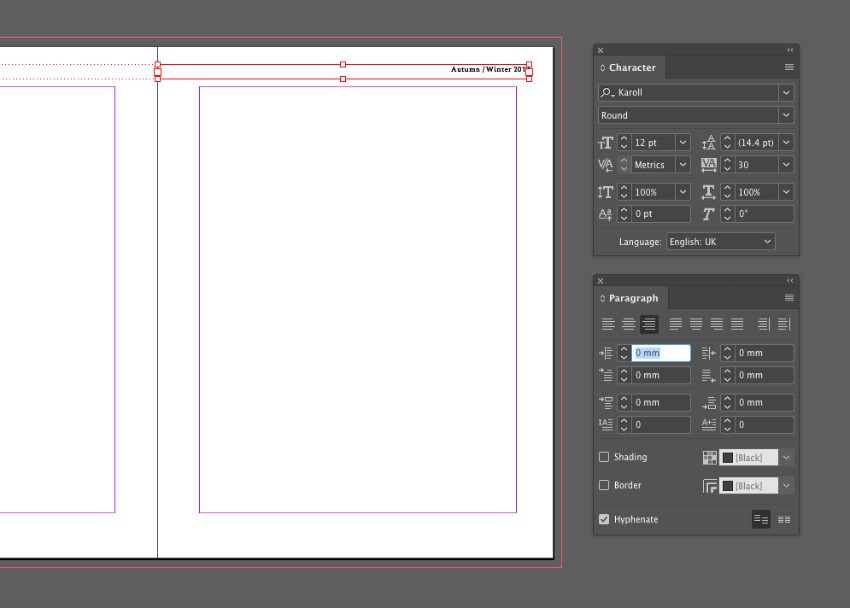The width and height of the screenshot is (850, 608).
Task: Align paragraph text left
Action: 608,324
